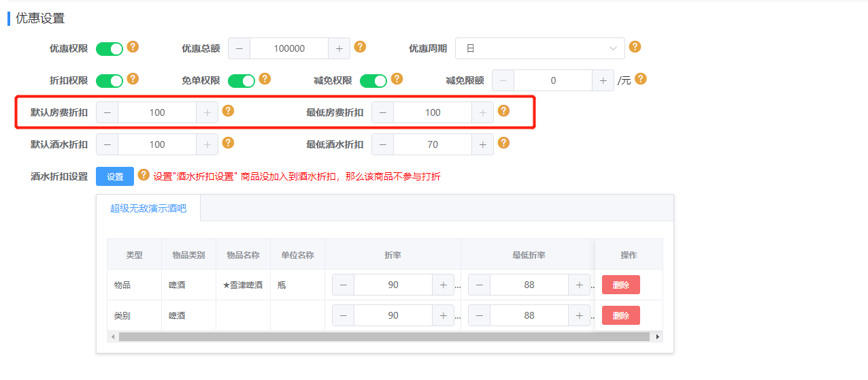Decrease 默认房费折扣 with minus button
The image size is (868, 380).
(x=107, y=112)
